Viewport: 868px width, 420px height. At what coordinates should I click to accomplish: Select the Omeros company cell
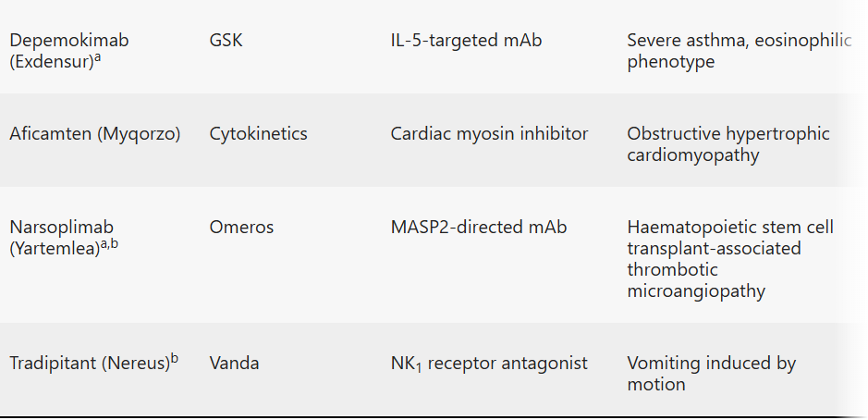pyautogui.click(x=241, y=228)
